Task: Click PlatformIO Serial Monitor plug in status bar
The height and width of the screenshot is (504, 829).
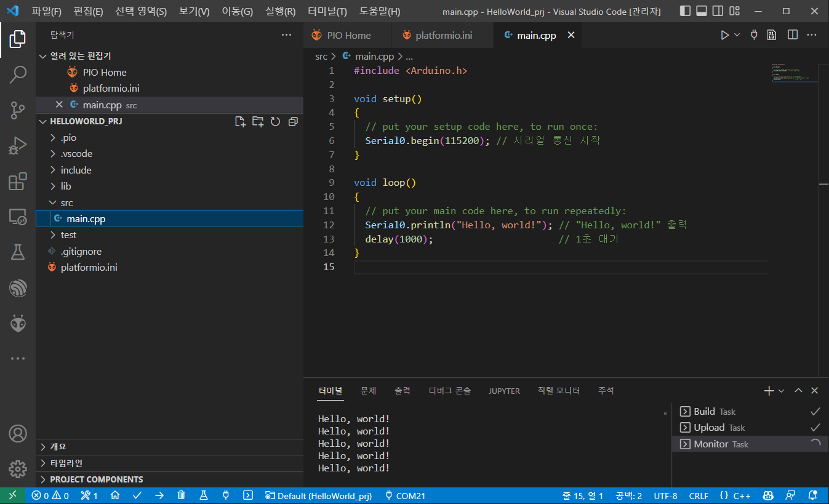Action: [x=226, y=495]
